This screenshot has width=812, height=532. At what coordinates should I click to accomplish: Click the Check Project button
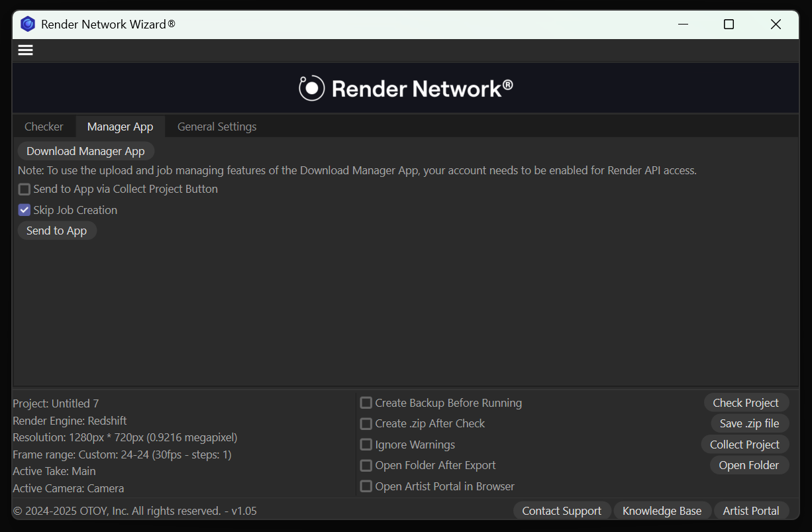746,403
